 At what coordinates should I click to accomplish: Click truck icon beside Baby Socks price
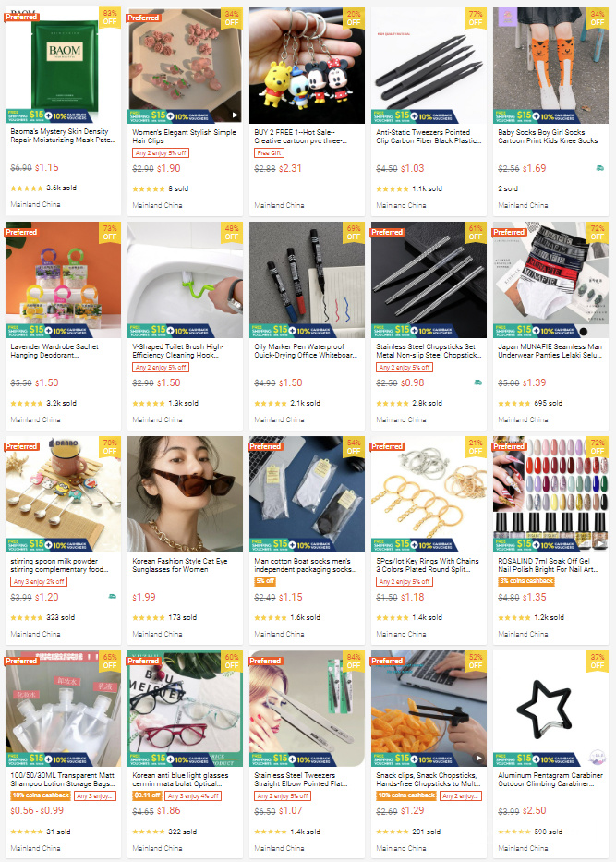tap(600, 168)
